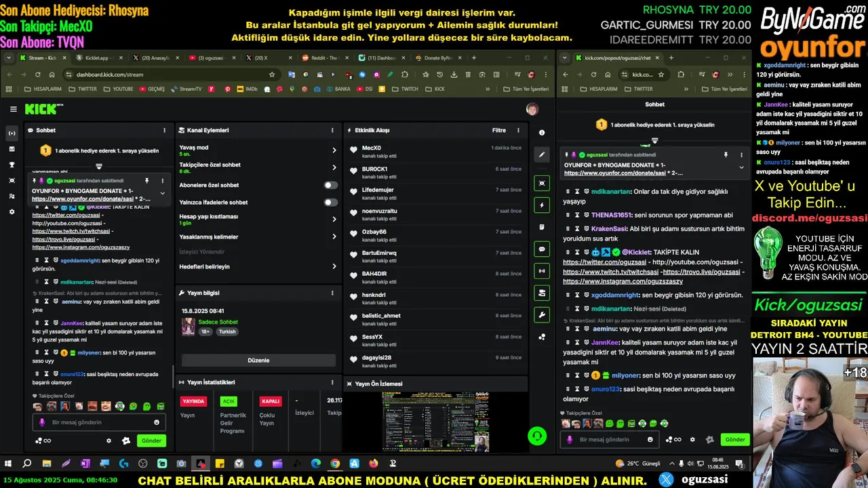Screen dimensions: 868x488
Task: Open the community users icon in sidebar
Action: click(x=12, y=196)
